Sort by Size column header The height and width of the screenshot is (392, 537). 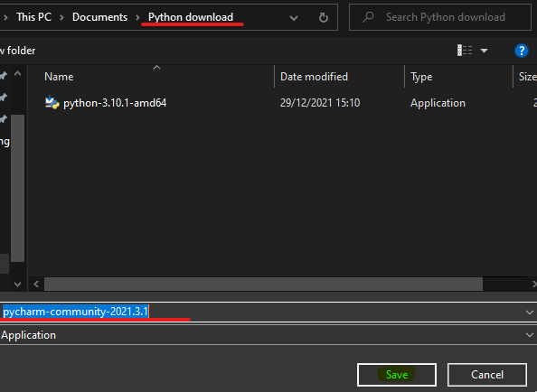(527, 77)
